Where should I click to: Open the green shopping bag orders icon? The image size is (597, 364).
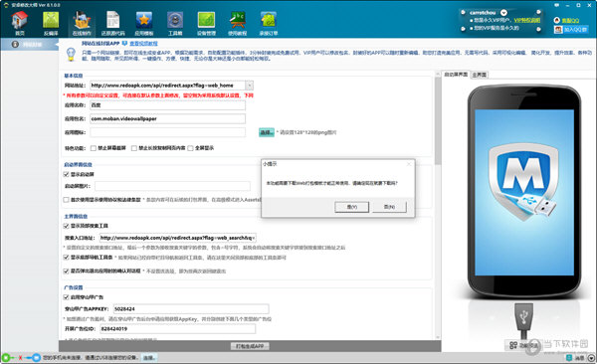coord(269,23)
